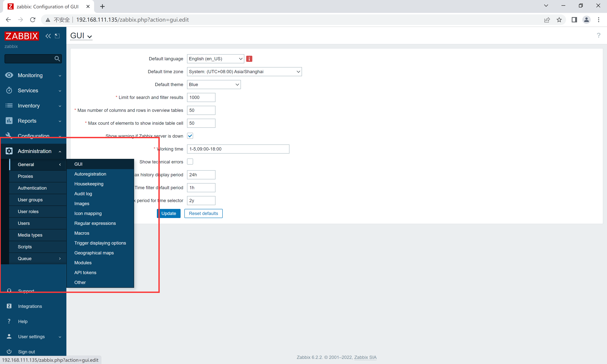Expand the Inventory menu section
Image resolution: width=607 pixels, height=364 pixels.
coord(60,106)
